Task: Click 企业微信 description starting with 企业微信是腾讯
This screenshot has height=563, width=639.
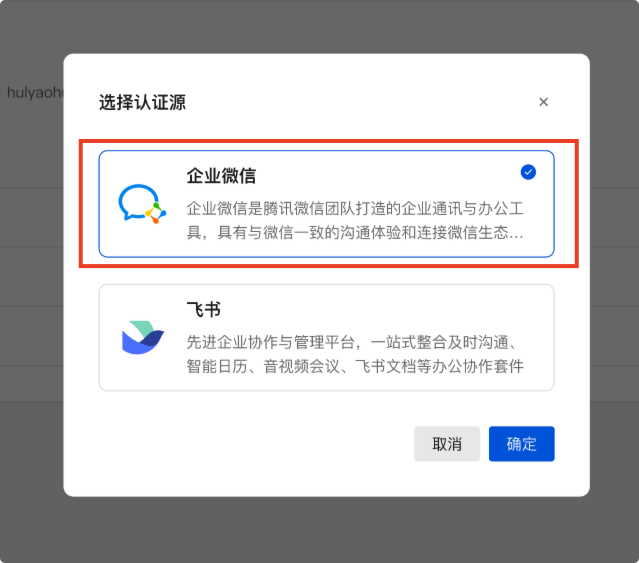Action: click(x=355, y=209)
